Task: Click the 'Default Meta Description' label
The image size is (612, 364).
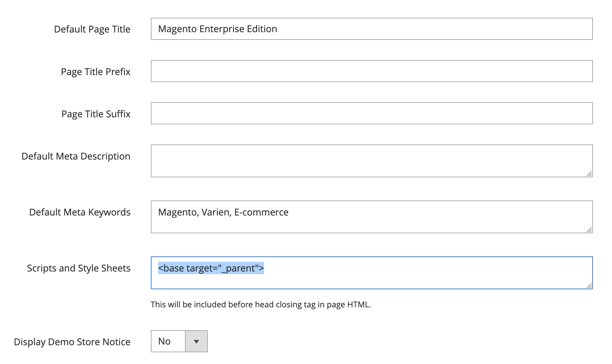Action: coord(76,156)
